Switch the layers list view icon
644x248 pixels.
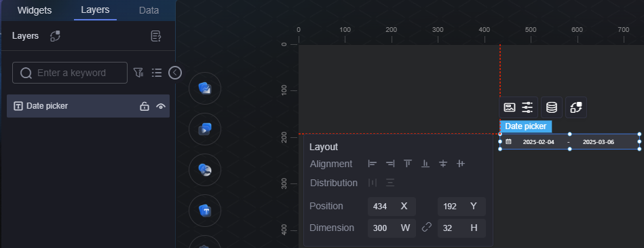157,73
